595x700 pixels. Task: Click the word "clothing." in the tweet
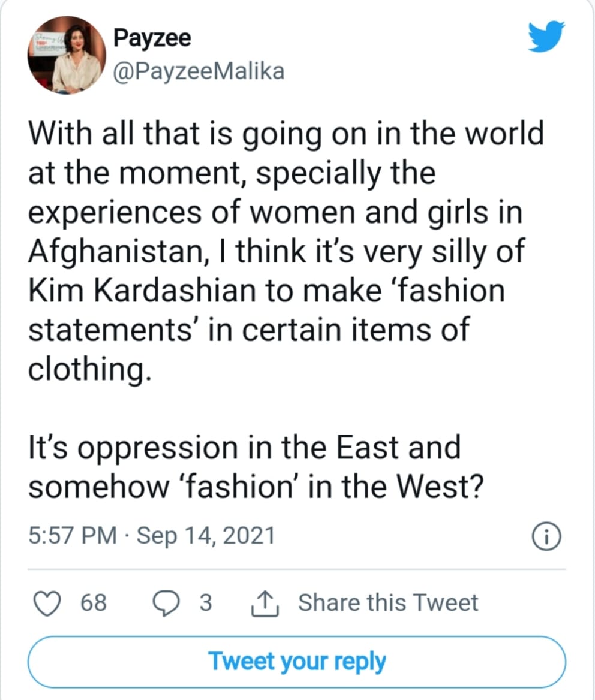coord(87,369)
